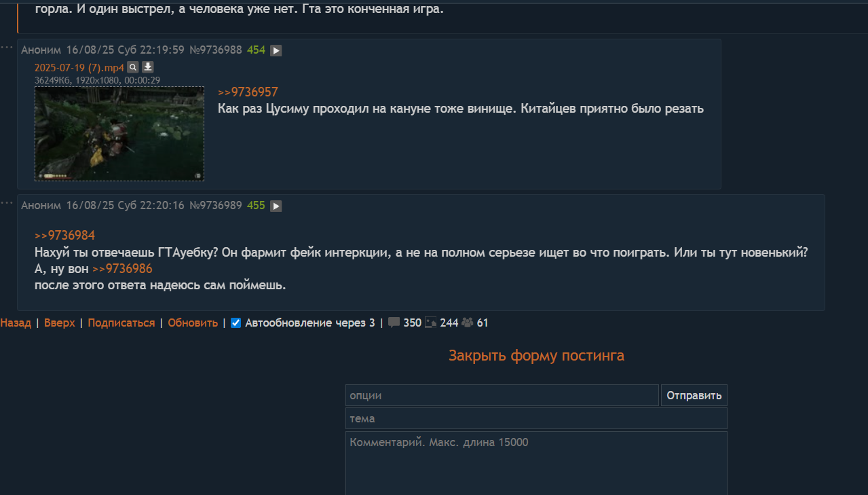
Task: Click the image count icon showing 244
Action: click(431, 323)
